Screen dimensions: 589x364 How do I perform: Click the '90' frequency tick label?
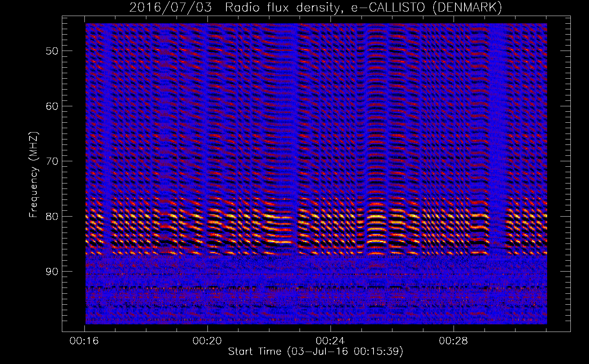click(52, 272)
